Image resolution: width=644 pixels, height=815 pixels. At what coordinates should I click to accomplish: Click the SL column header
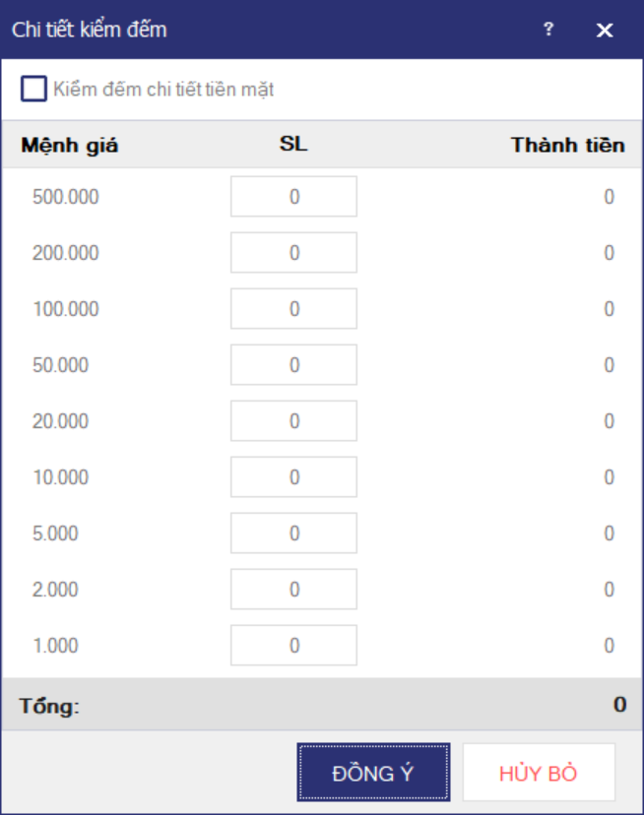[293, 145]
